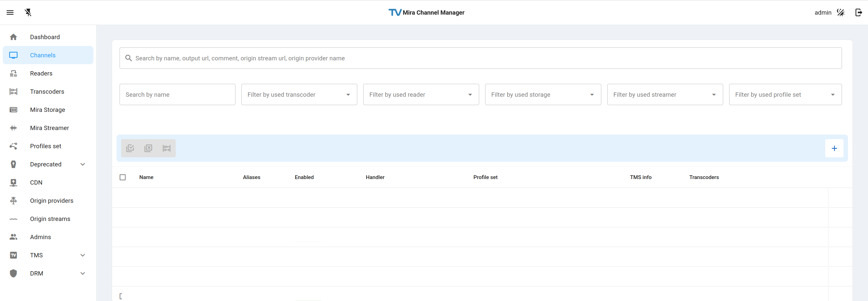Toggle the dark theme icon beside admin
Screen dimensions: 868x301
coord(841,12)
